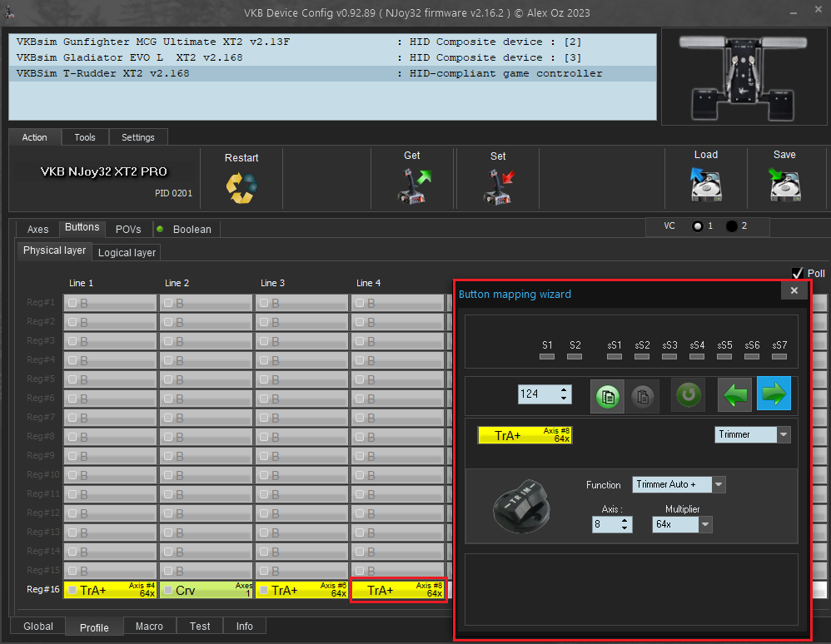Open the Multiplier 64x dropdown
831x644 pixels.
[x=705, y=525]
